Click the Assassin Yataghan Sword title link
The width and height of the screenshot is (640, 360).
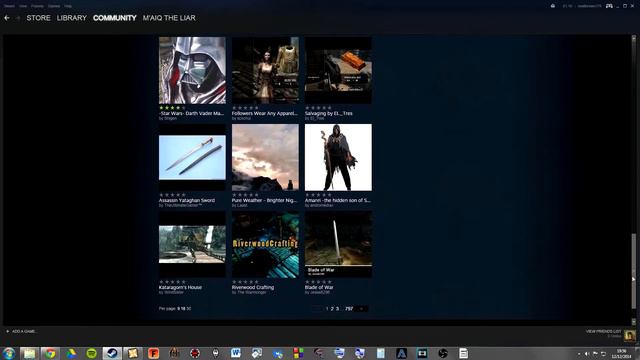(187, 200)
